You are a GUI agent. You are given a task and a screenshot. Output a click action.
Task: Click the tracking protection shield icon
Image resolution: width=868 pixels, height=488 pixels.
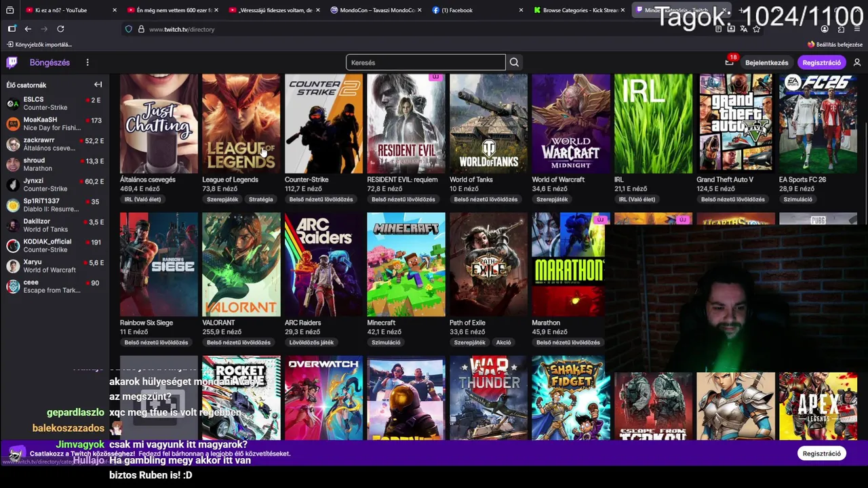pos(129,29)
